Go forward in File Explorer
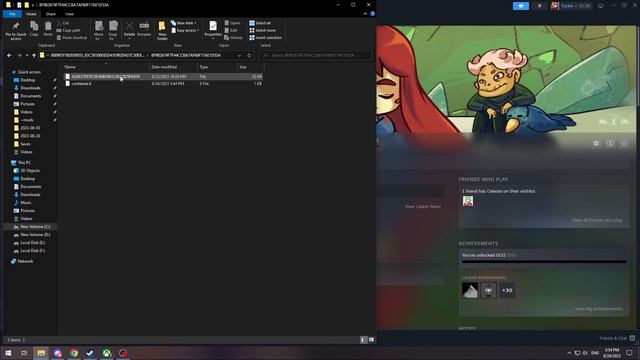Screen dimensions: 640x360 (19, 55)
